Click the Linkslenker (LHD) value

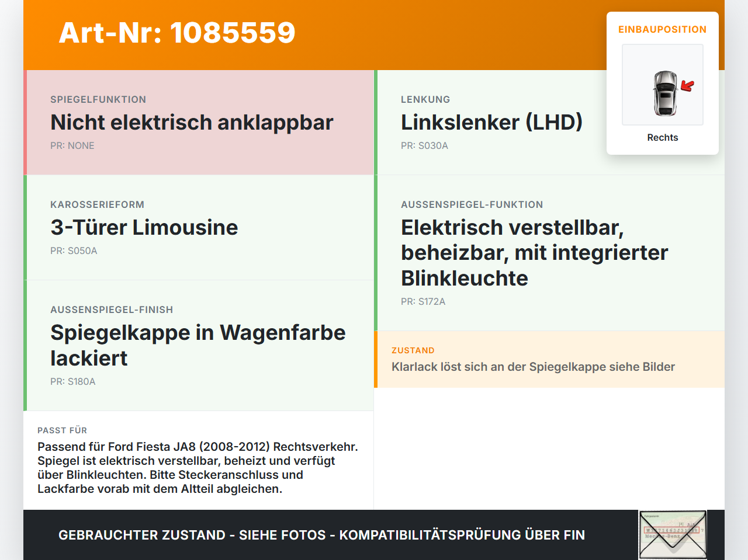pos(491,122)
